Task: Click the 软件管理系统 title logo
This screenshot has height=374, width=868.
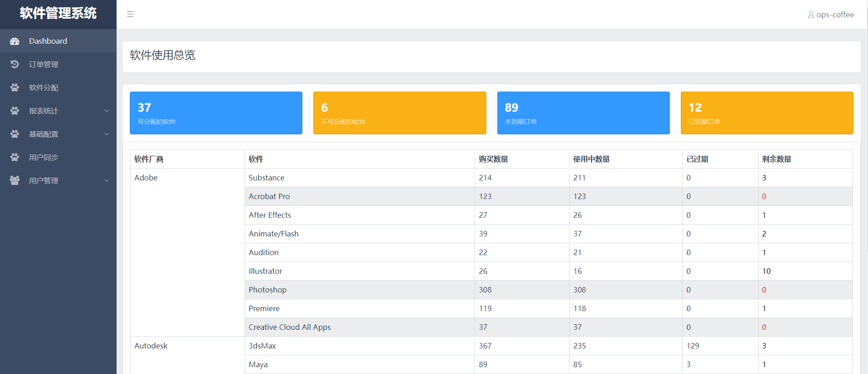Action: click(58, 13)
